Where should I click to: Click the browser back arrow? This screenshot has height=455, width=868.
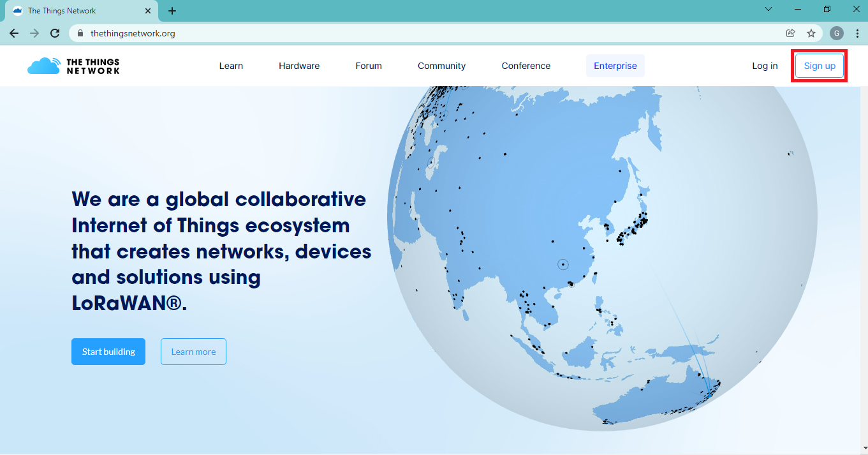(x=14, y=33)
